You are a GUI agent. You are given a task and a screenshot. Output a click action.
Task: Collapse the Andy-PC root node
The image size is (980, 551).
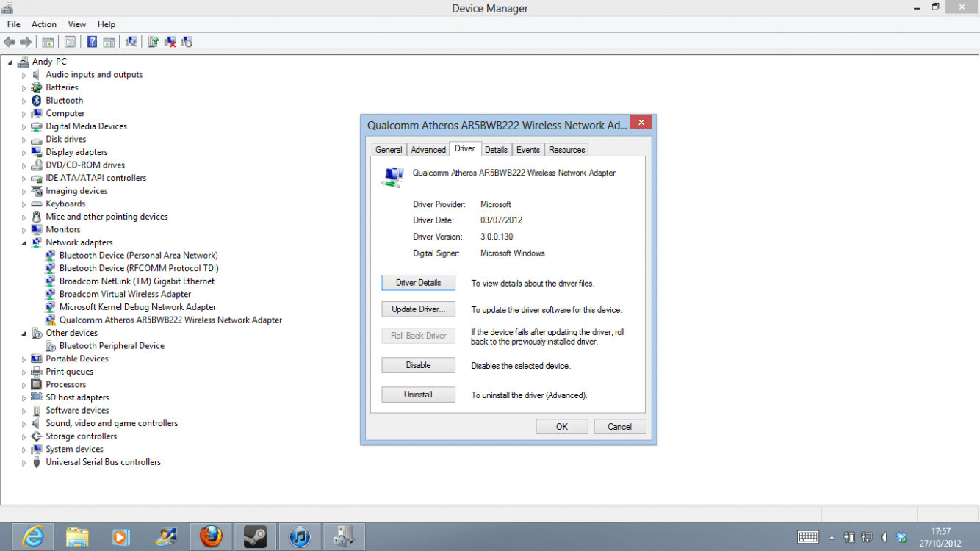pos(11,62)
